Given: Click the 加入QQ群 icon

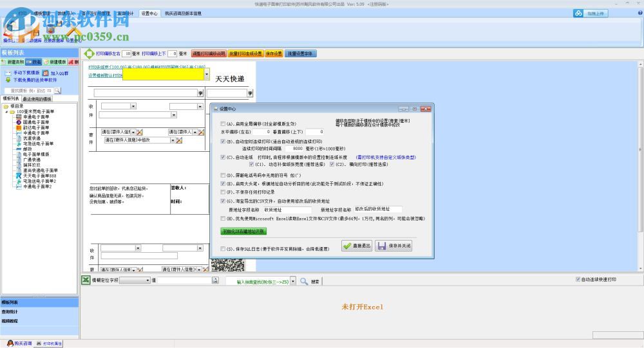Looking at the screenshot, I should [46, 73].
